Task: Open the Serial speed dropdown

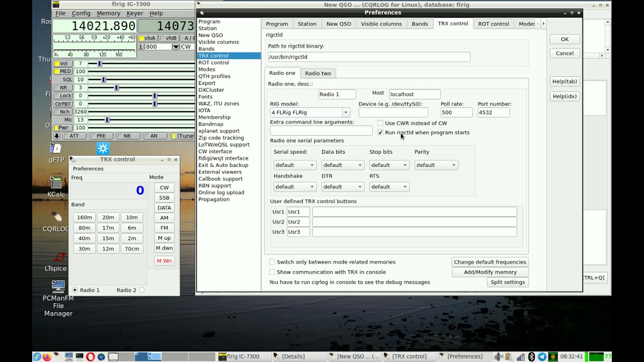Action: coord(295,165)
